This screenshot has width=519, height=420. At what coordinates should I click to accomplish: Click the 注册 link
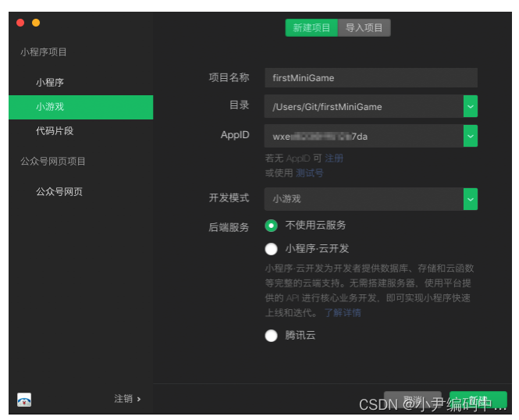click(x=334, y=158)
